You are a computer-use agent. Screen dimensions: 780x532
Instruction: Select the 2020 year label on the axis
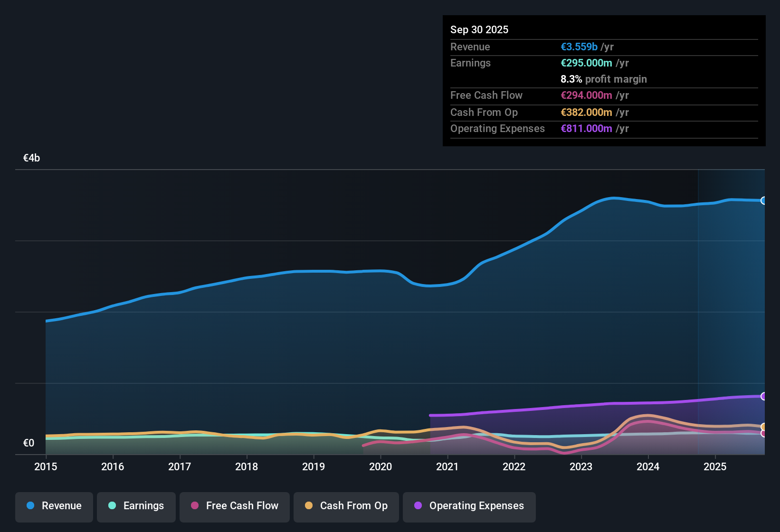click(x=380, y=467)
